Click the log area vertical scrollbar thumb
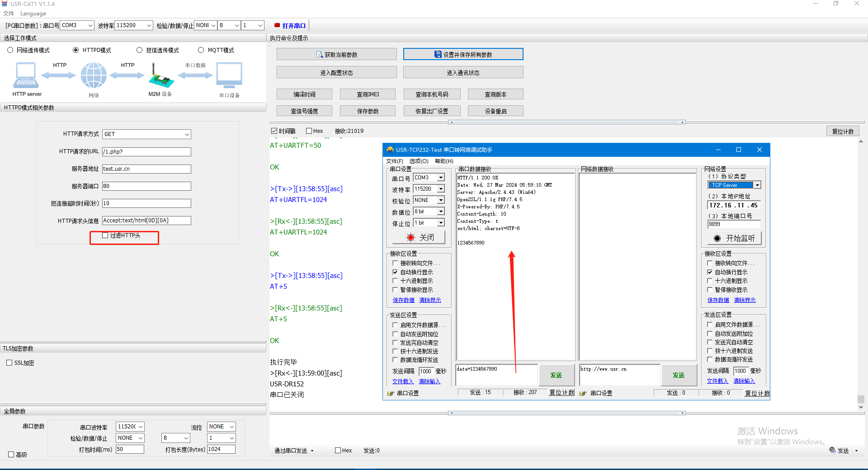868x470 pixels. (861, 399)
